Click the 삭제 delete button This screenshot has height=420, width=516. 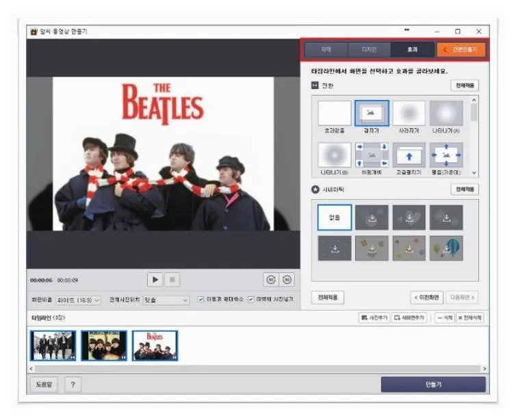tap(445, 317)
